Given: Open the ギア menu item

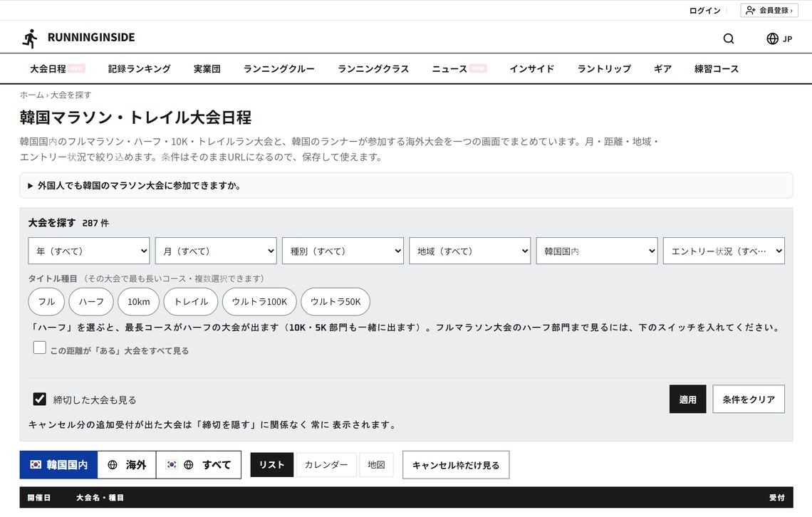Looking at the screenshot, I should coord(663,69).
